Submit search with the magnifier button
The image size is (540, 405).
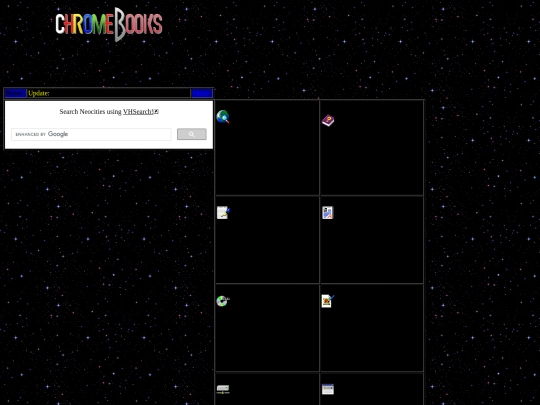tap(192, 134)
